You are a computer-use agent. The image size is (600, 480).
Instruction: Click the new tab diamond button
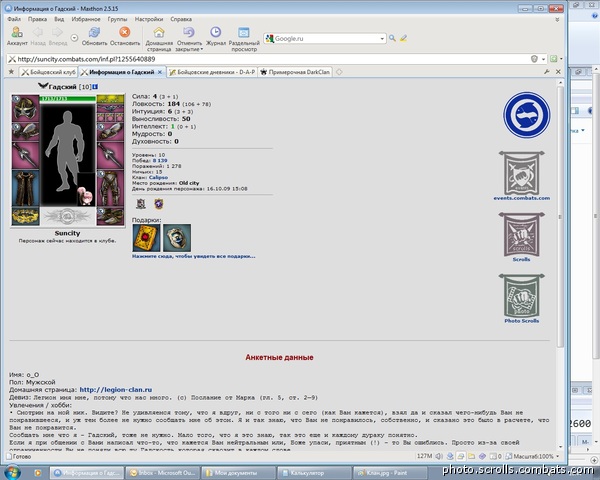pos(339,72)
